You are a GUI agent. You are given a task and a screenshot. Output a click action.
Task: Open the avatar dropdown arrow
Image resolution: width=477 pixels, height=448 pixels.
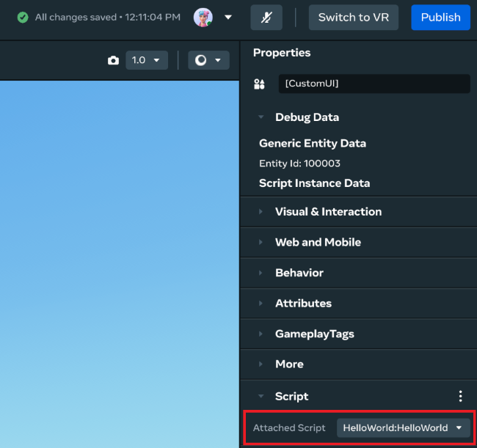pyautogui.click(x=228, y=17)
